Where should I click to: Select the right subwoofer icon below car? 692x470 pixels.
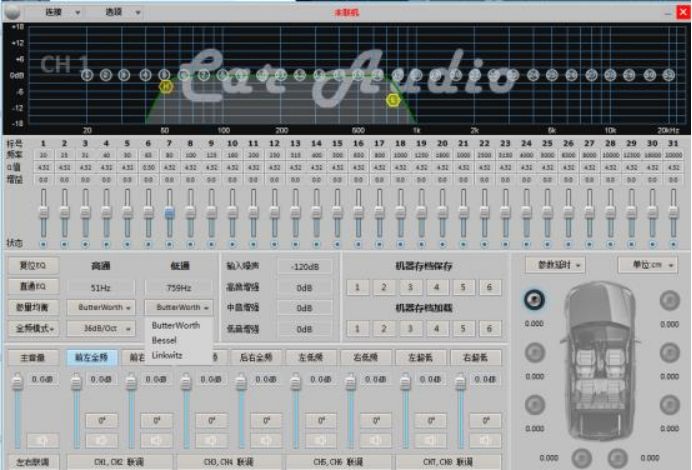617,458
